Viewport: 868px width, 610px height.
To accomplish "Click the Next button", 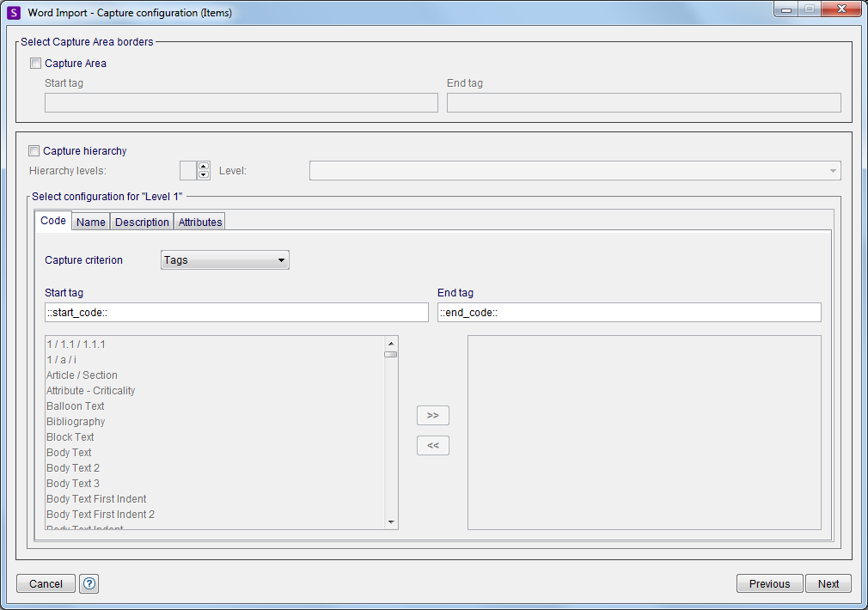I will [828, 583].
